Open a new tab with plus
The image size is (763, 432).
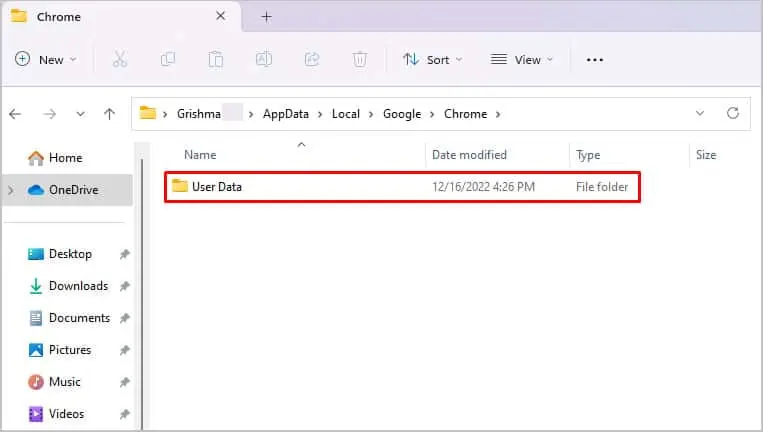coord(266,17)
